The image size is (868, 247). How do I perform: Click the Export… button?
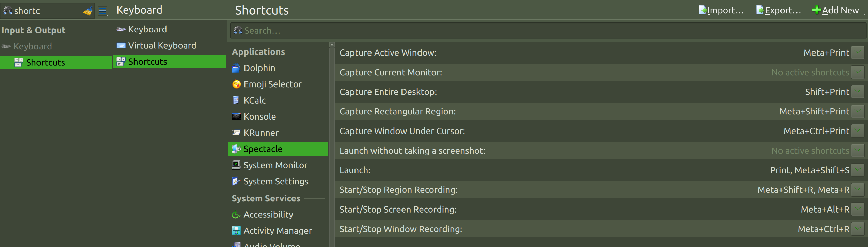[x=778, y=10]
